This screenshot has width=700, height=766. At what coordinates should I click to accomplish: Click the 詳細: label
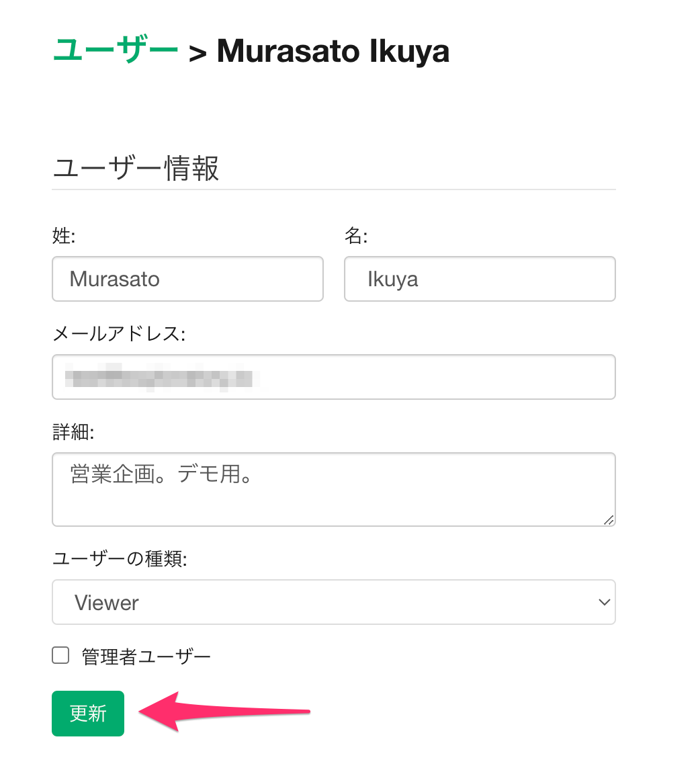point(73,431)
